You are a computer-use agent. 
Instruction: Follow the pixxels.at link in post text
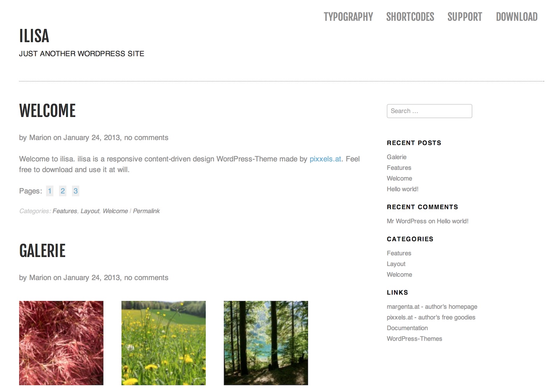[x=325, y=159]
